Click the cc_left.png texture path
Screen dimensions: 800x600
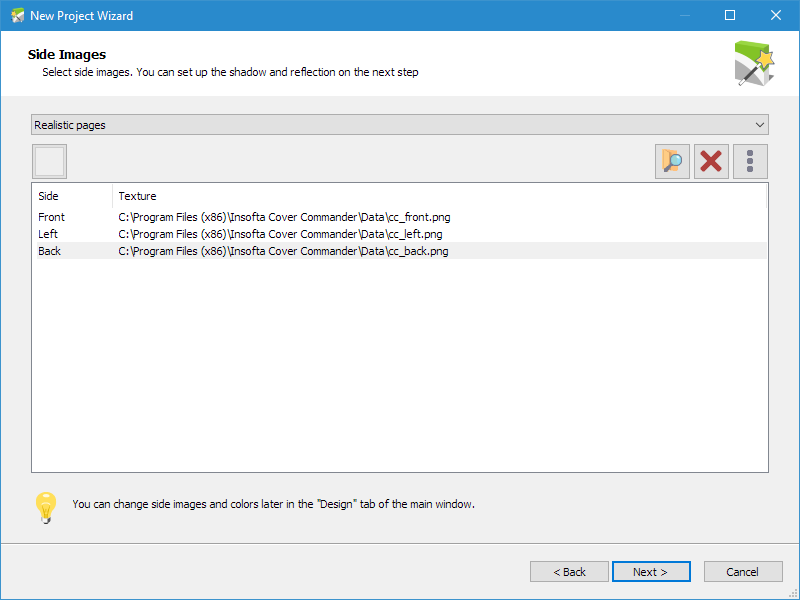(280, 234)
